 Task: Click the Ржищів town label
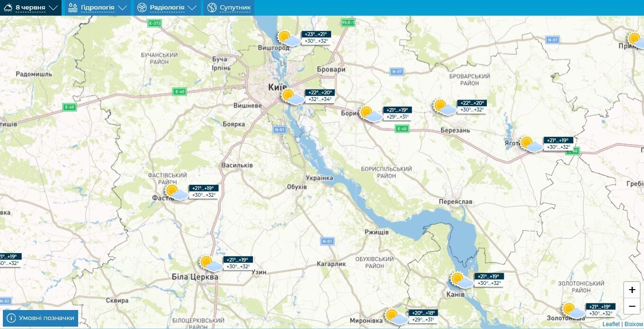coord(377,232)
